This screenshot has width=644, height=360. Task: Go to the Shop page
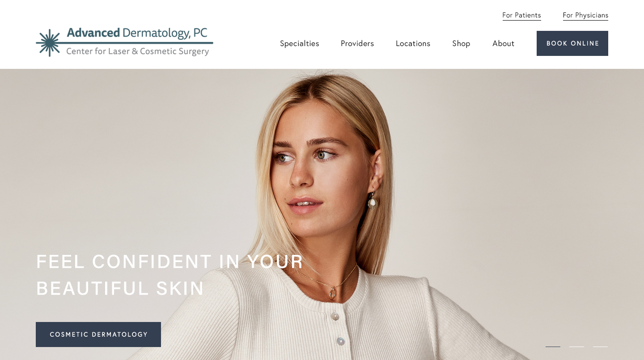pos(461,43)
